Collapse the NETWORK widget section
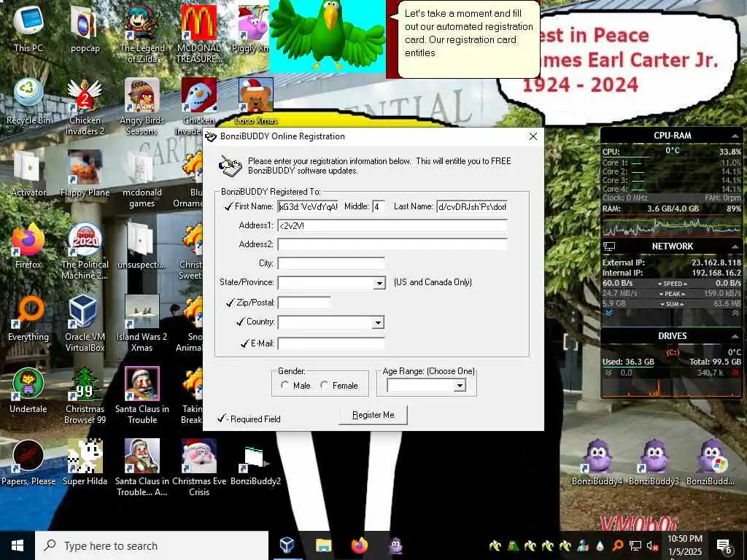Viewport: 747px width, 560px height. (x=735, y=246)
